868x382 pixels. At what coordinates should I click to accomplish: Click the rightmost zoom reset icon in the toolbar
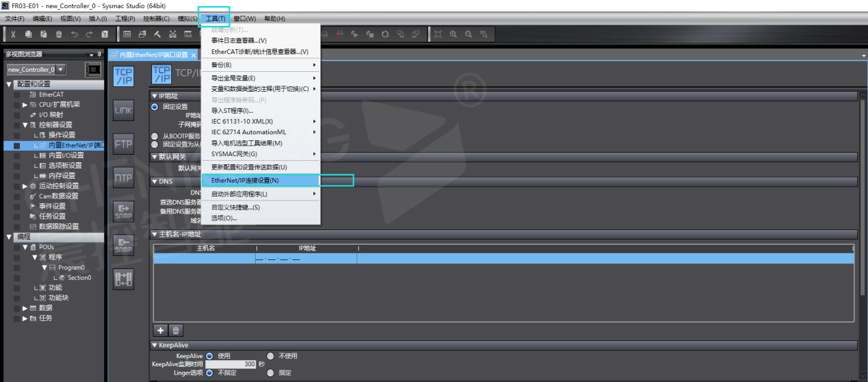click(x=484, y=34)
